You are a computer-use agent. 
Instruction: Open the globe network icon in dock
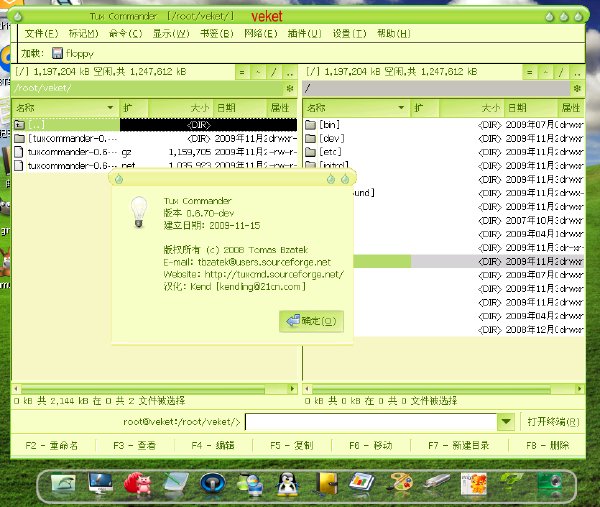[x=250, y=484]
